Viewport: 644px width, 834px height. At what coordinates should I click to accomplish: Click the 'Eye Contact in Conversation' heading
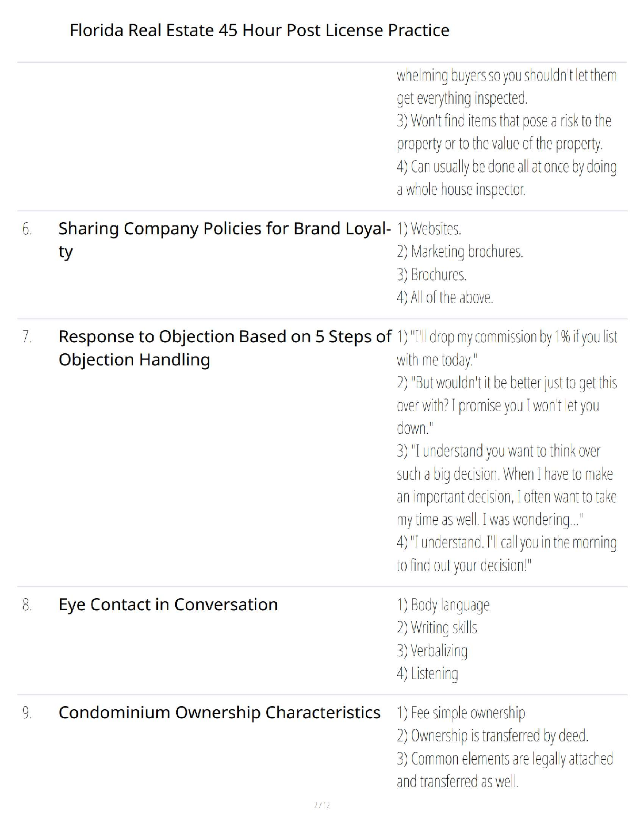[x=168, y=604]
